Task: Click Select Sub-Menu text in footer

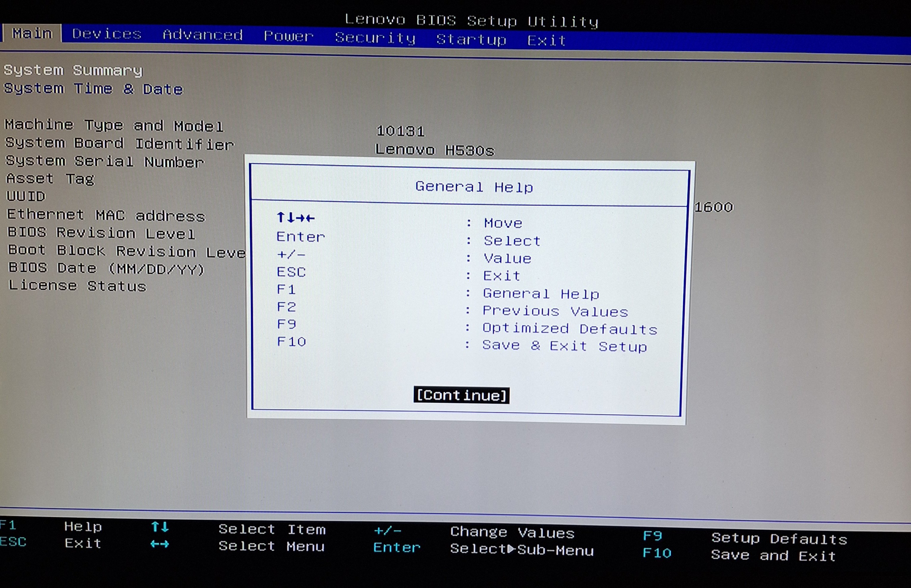Action: (522, 549)
